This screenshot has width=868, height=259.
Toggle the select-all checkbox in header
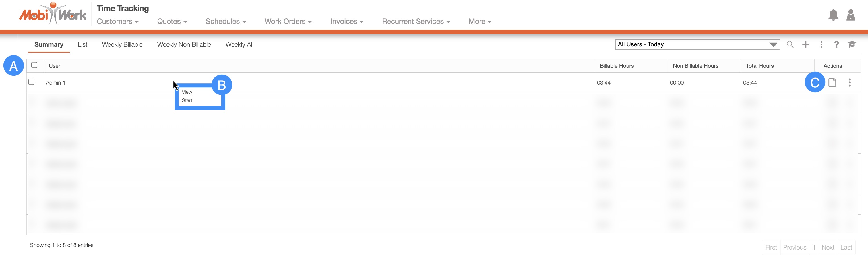(x=34, y=65)
